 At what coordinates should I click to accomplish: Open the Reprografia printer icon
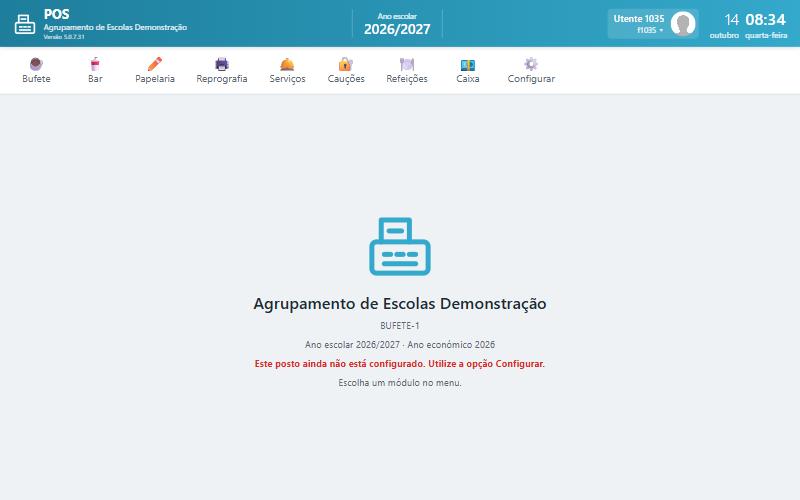click(x=222, y=64)
